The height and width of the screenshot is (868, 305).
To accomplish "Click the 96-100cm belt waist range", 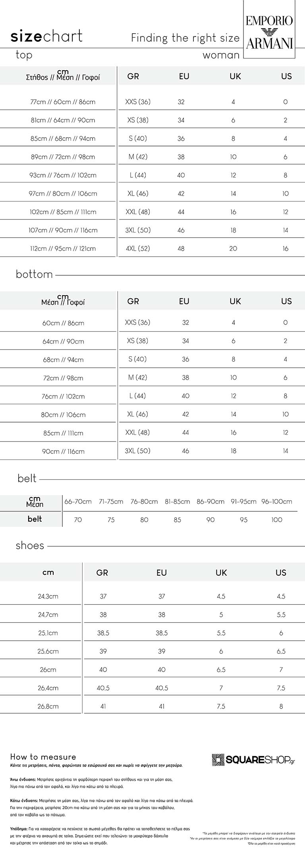I will click(x=277, y=501).
